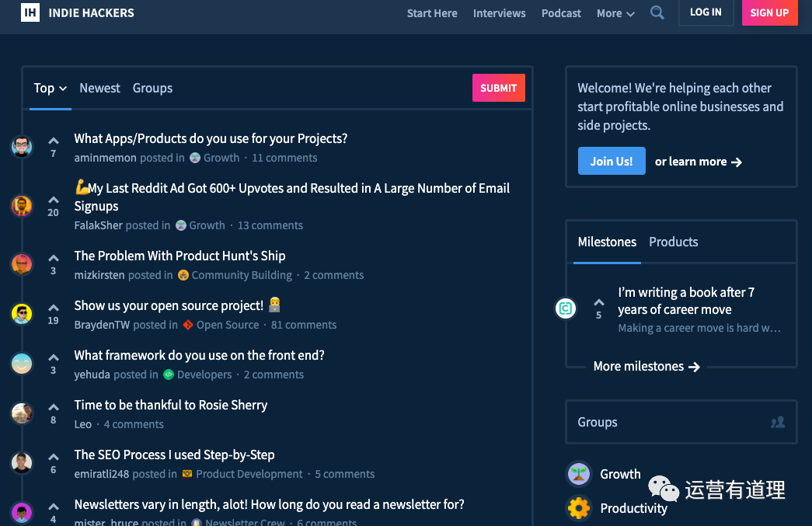Switch to the Groups feed tab

152,88
